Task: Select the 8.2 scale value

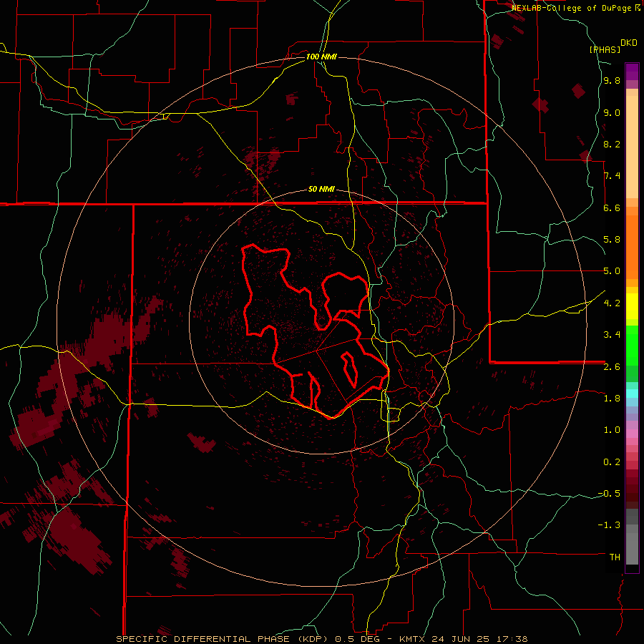Action: pos(612,144)
